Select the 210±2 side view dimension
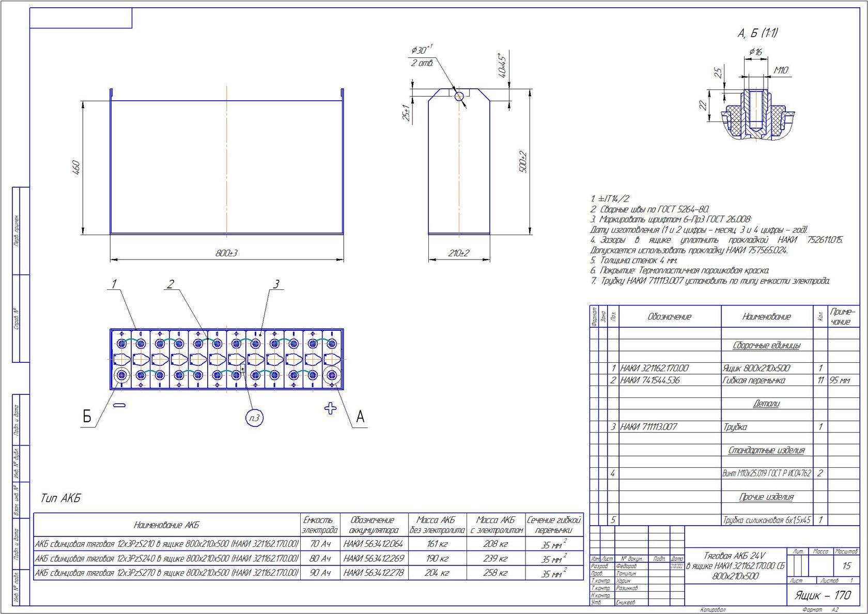The image size is (868, 614). 458,253
